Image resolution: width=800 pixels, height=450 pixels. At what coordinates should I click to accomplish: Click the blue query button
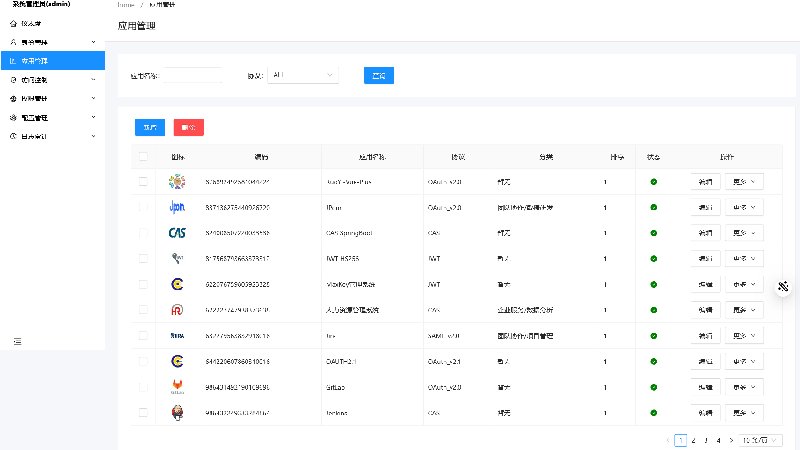click(379, 76)
